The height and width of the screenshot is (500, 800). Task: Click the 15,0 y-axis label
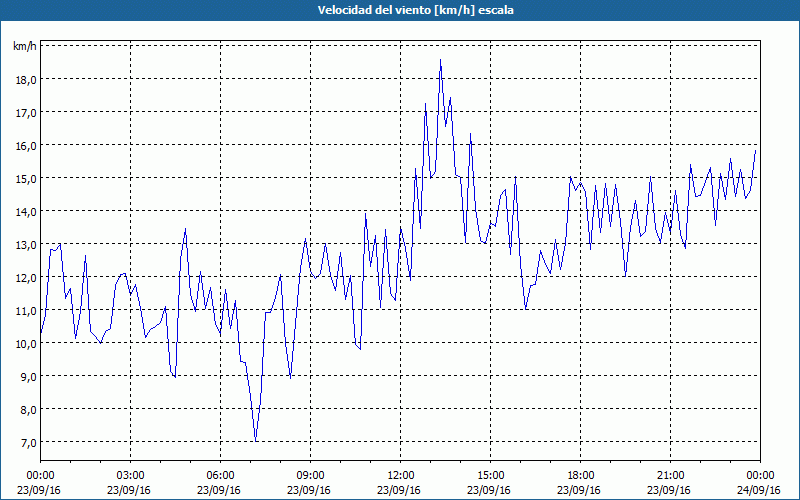pos(26,179)
